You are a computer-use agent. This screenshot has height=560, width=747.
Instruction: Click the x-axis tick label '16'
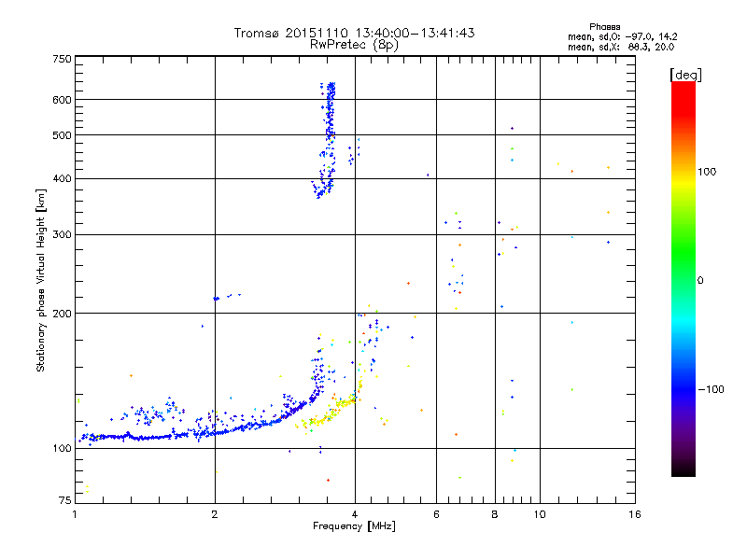coord(635,514)
